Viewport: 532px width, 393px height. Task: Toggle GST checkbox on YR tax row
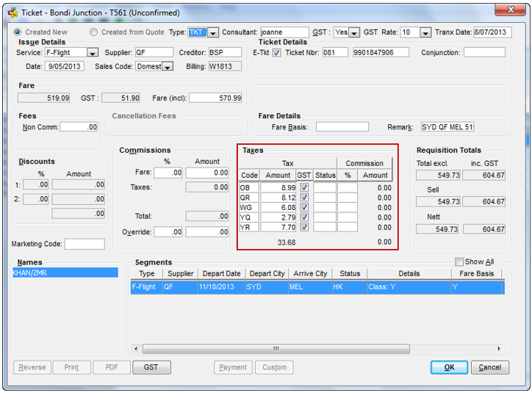[x=304, y=228]
